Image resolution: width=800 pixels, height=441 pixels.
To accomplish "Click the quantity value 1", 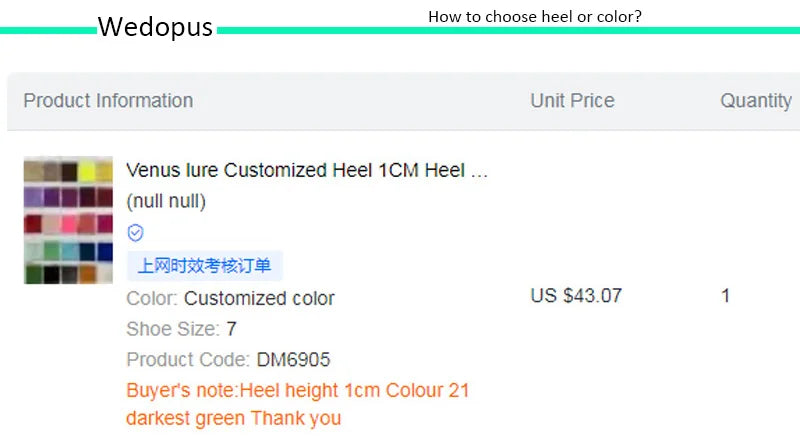I will pos(725,296).
